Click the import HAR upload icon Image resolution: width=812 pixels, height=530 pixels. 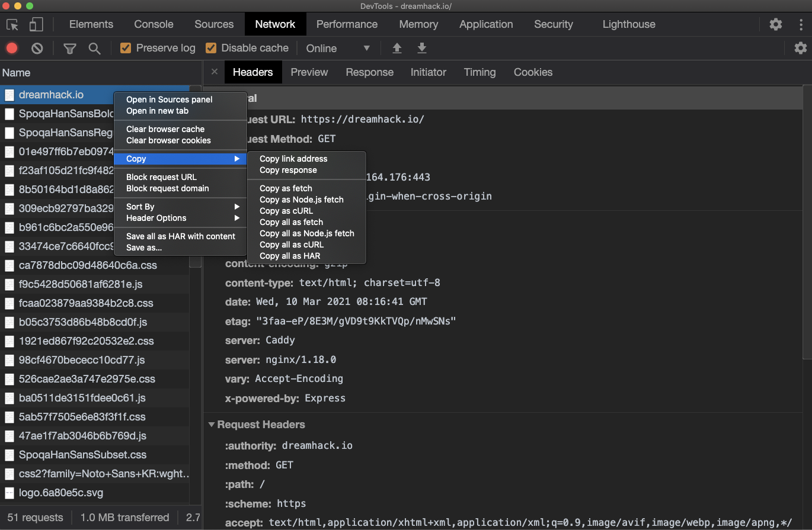click(397, 49)
